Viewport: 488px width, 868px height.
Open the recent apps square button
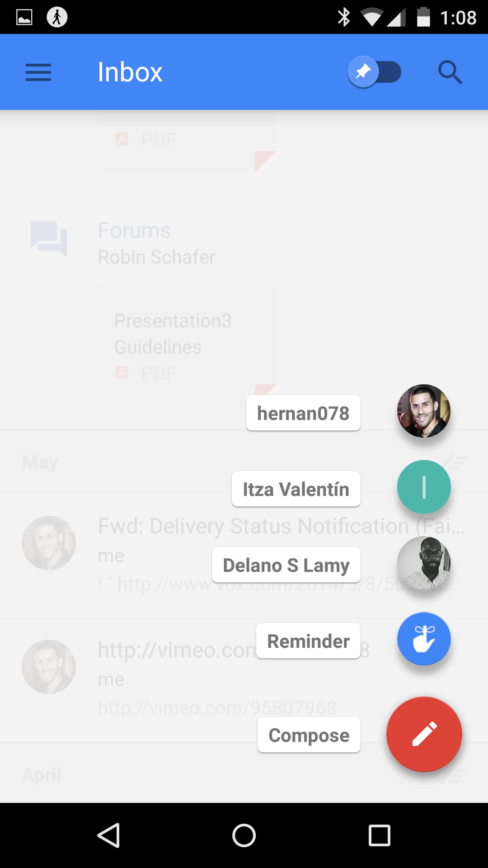[380, 835]
